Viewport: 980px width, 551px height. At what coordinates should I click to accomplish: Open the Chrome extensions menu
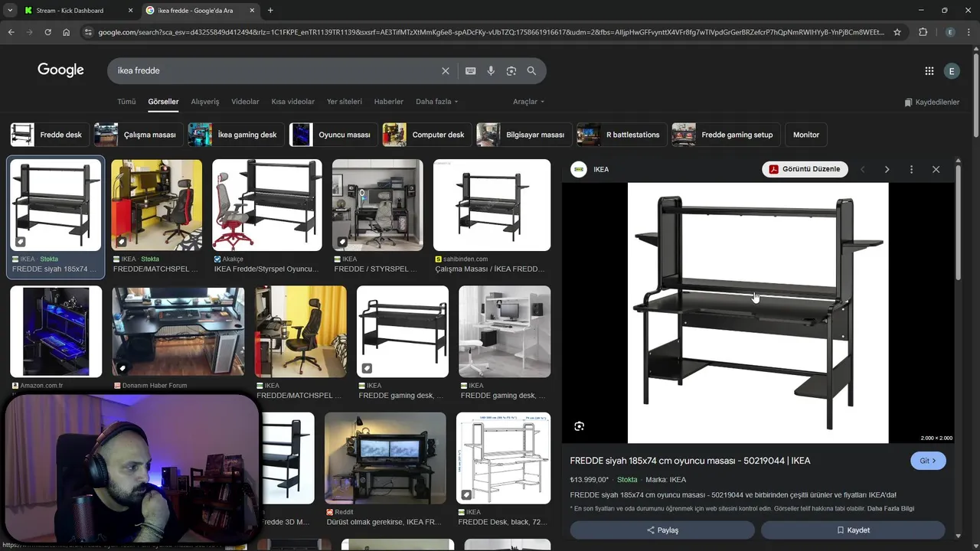[923, 32]
